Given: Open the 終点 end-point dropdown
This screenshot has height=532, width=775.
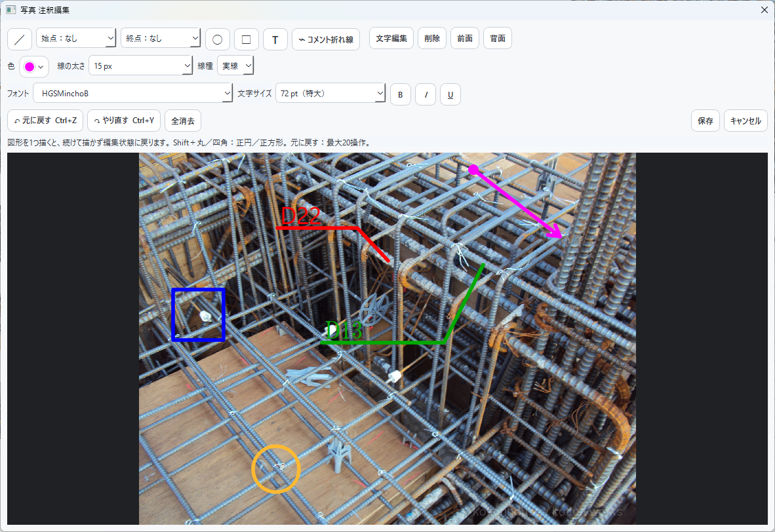Looking at the screenshot, I should pyautogui.click(x=161, y=38).
